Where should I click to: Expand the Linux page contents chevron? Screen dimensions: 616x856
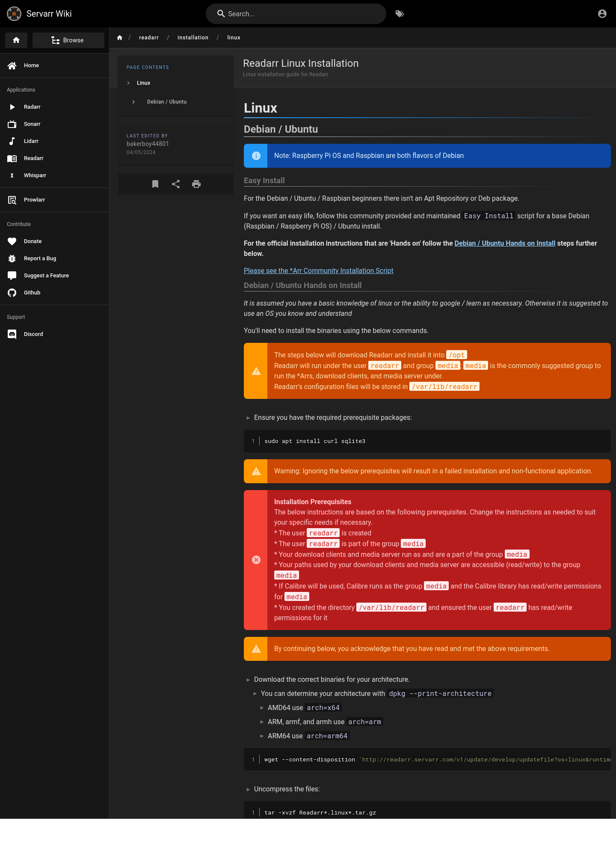point(128,83)
